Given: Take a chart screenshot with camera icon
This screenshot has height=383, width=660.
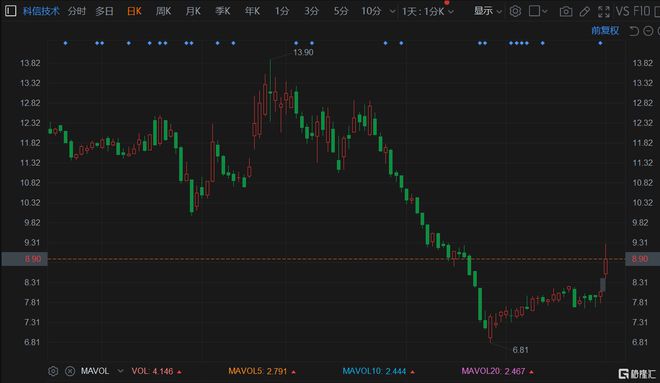Looking at the screenshot, I should 566,11.
